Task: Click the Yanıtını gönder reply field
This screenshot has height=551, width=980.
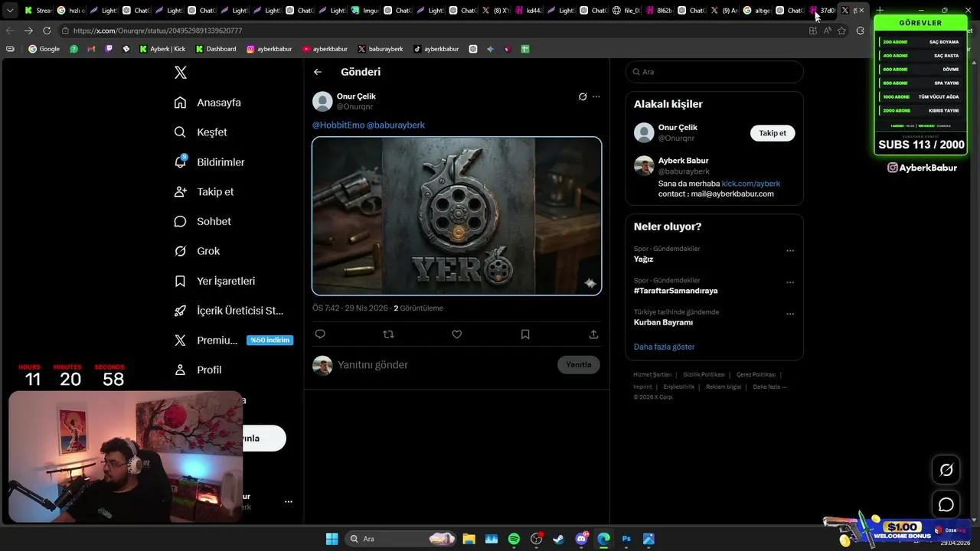Action: 444,365
